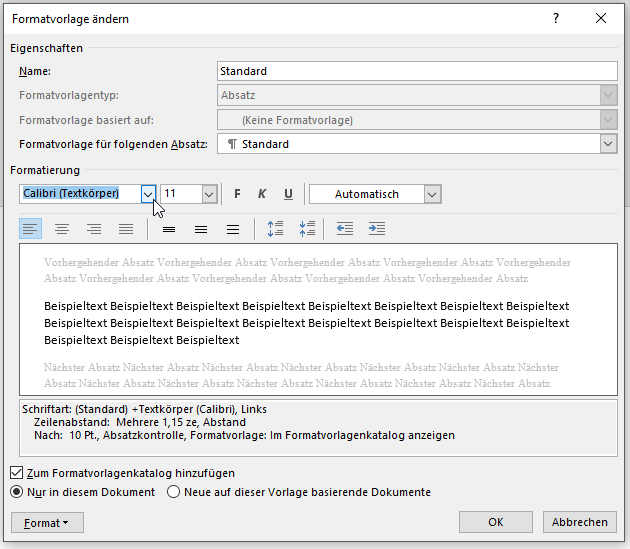Center-align the paragraph text

[62, 229]
